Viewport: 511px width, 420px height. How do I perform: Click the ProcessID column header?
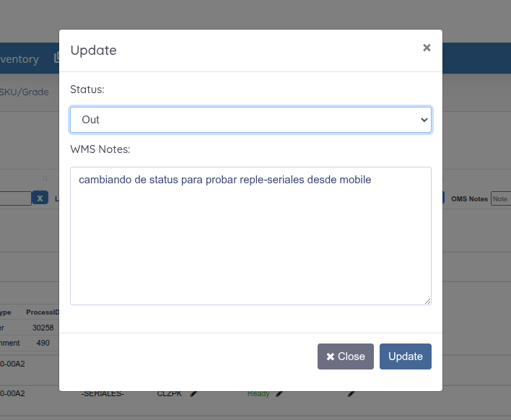pos(43,312)
